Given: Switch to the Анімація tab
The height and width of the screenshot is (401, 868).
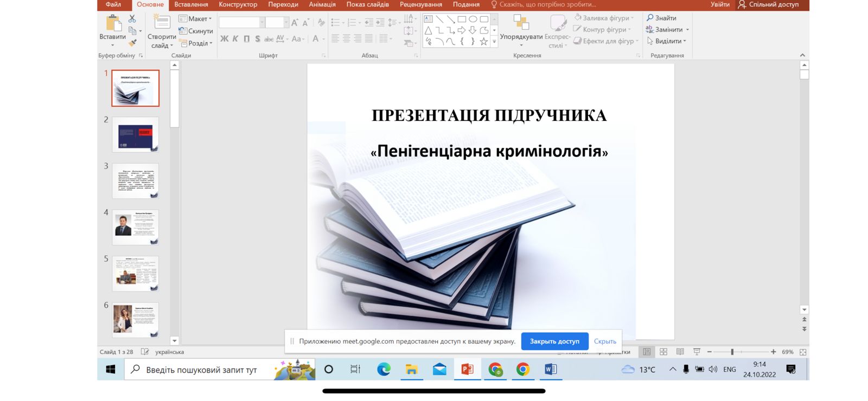Looking at the screenshot, I should [x=322, y=4].
